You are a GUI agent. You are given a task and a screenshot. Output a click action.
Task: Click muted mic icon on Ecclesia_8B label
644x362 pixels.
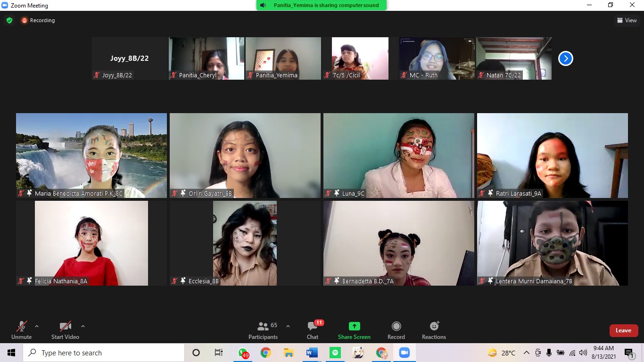pos(174,281)
